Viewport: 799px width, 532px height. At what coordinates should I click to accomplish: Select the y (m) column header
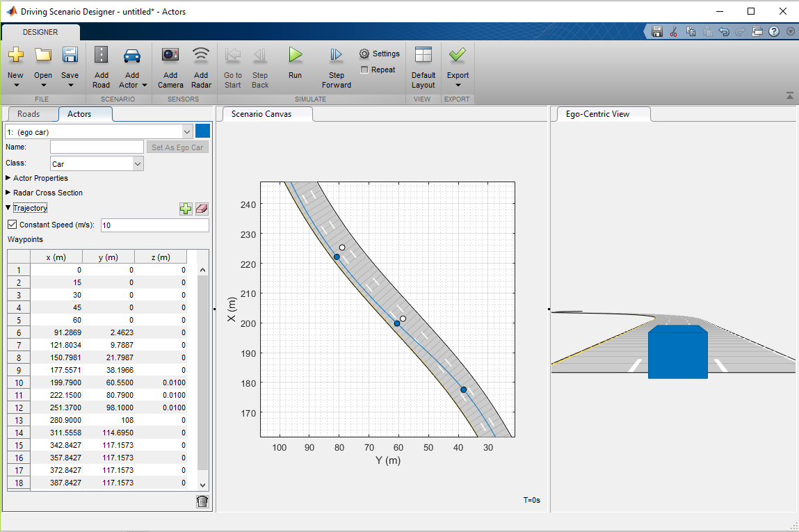pos(108,257)
